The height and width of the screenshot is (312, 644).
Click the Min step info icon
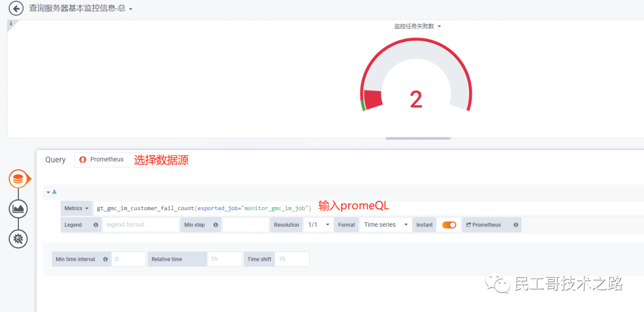tap(215, 225)
